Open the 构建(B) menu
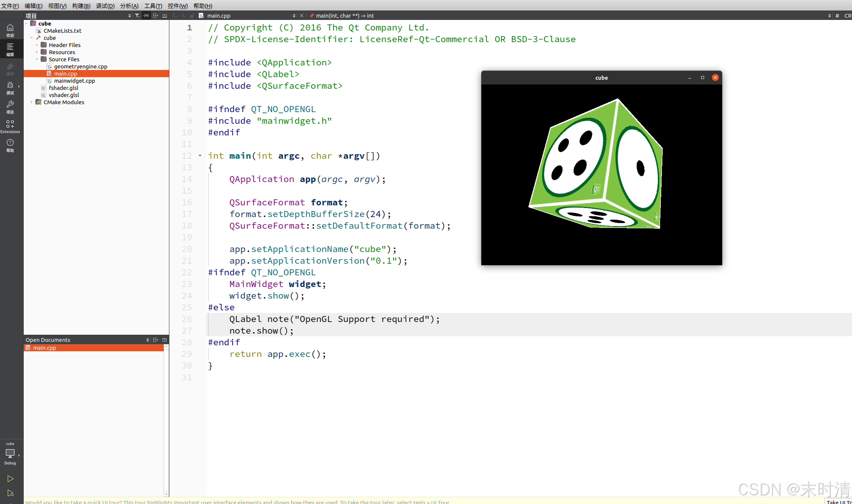The width and height of the screenshot is (852, 504). pyautogui.click(x=81, y=6)
